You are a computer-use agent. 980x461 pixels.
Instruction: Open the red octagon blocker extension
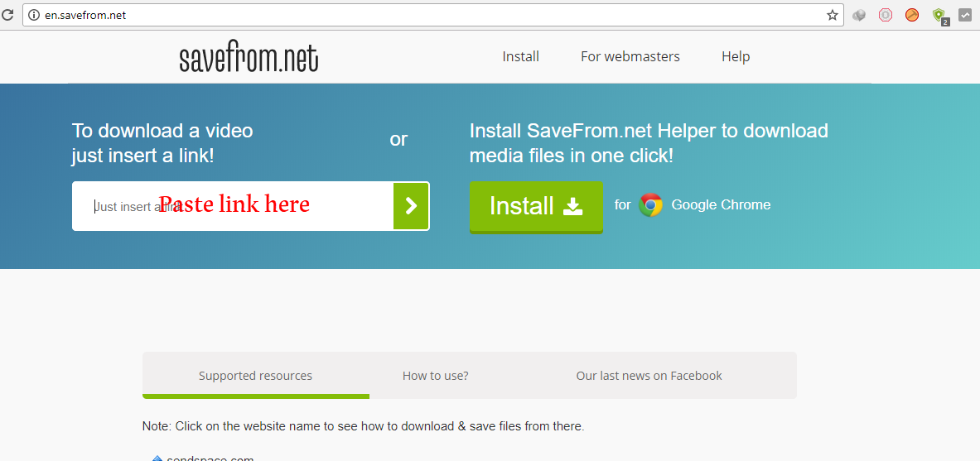[885, 15]
